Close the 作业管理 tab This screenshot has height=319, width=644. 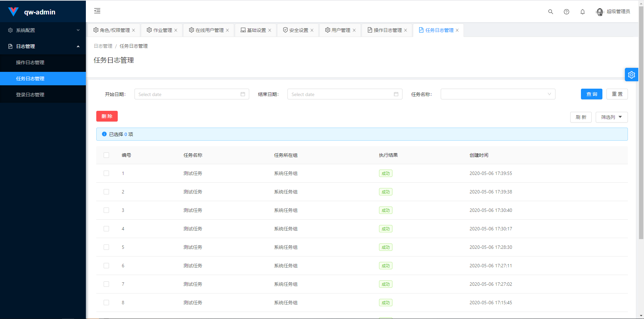(176, 30)
